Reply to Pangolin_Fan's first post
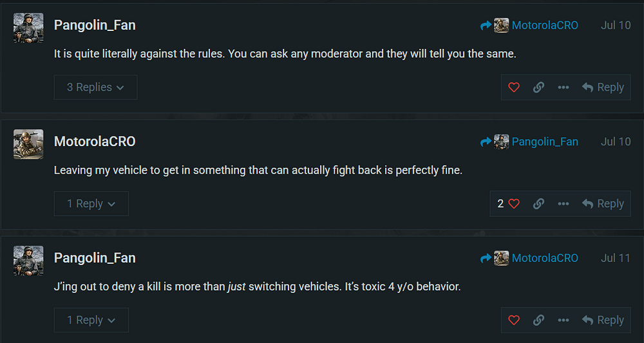 point(603,88)
